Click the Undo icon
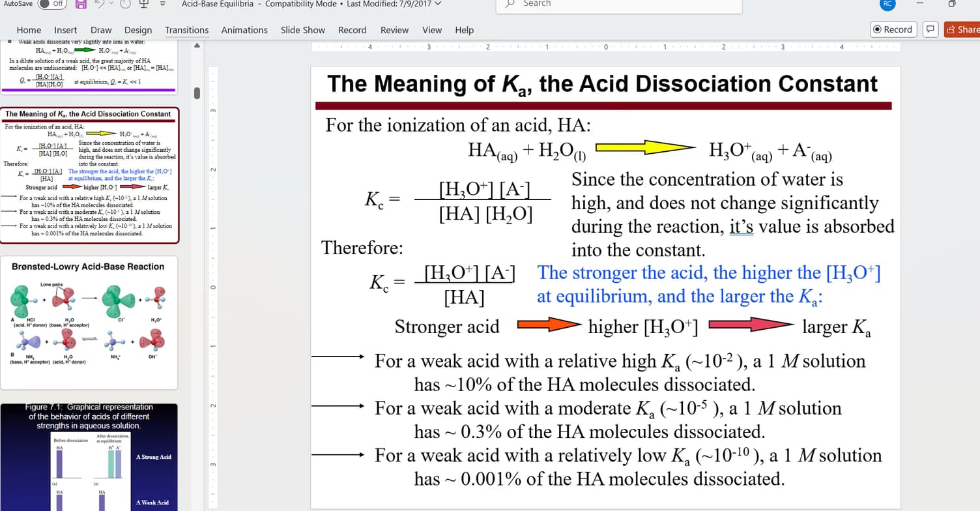Screen dimensions: 980x511 pyautogui.click(x=100, y=5)
